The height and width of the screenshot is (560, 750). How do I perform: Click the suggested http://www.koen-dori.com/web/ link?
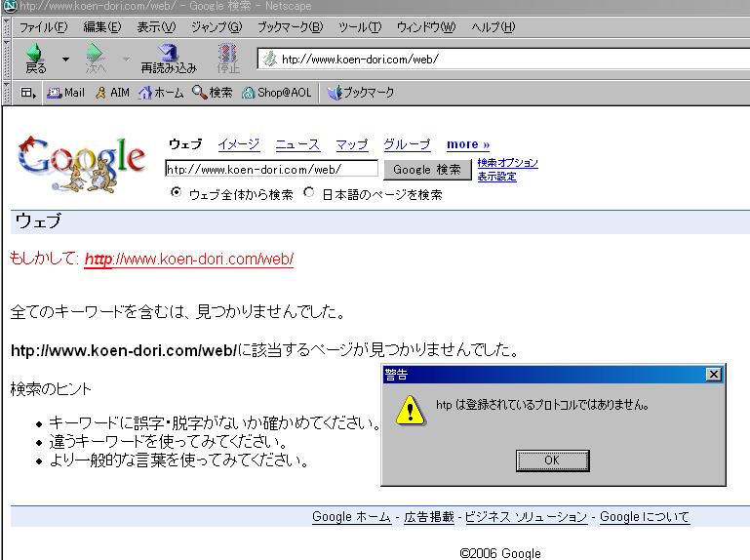point(189,259)
